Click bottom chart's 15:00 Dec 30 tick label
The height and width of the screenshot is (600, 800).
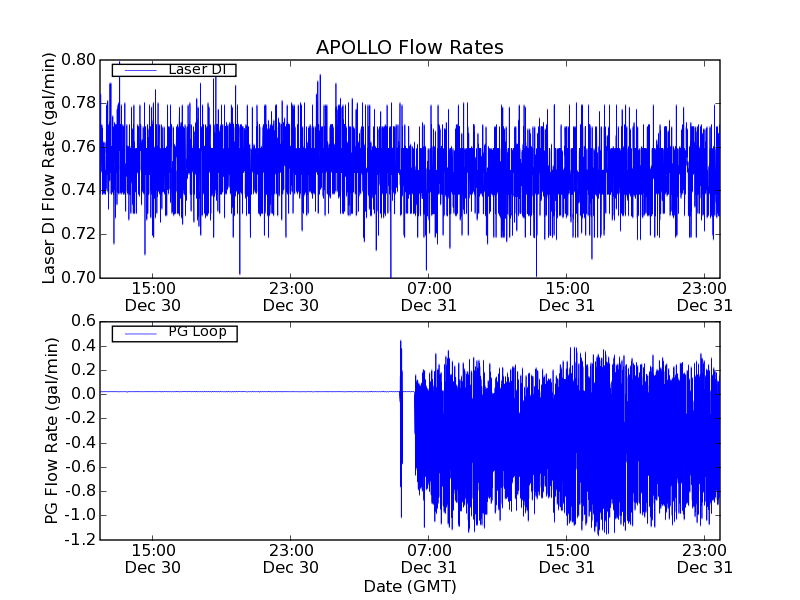[x=153, y=559]
